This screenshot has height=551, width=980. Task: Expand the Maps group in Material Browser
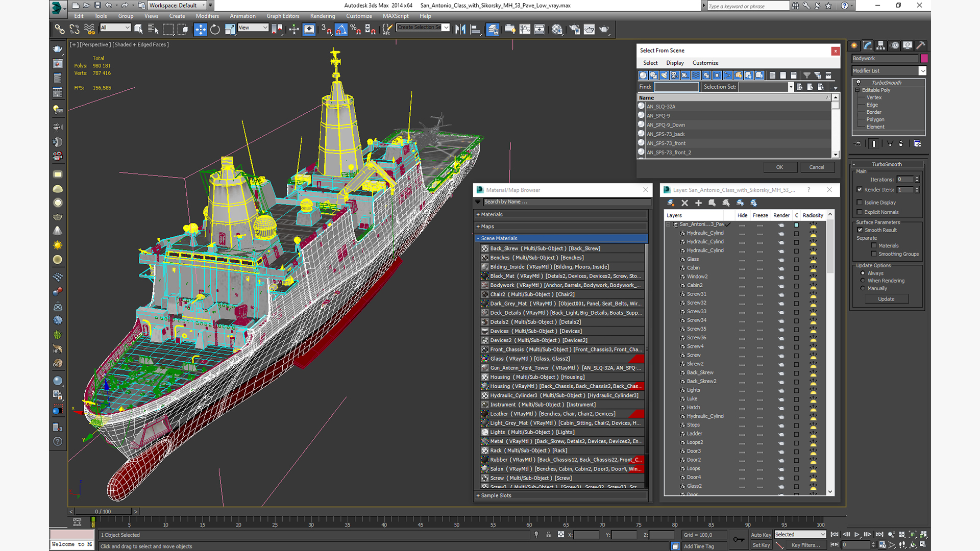pyautogui.click(x=561, y=227)
